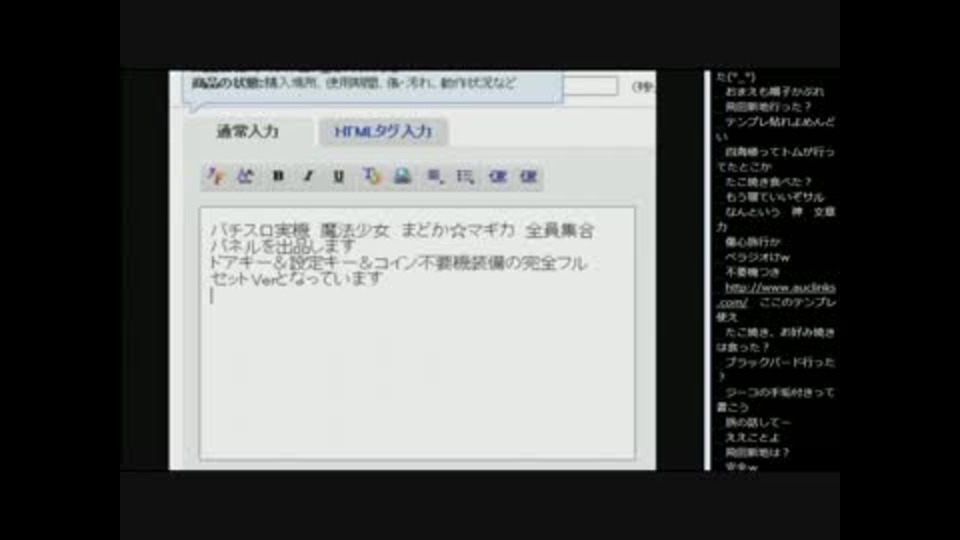Screen dimensions: 960x540
Task: Click the 商品の状態 hint tooltip text
Action: coord(354,83)
